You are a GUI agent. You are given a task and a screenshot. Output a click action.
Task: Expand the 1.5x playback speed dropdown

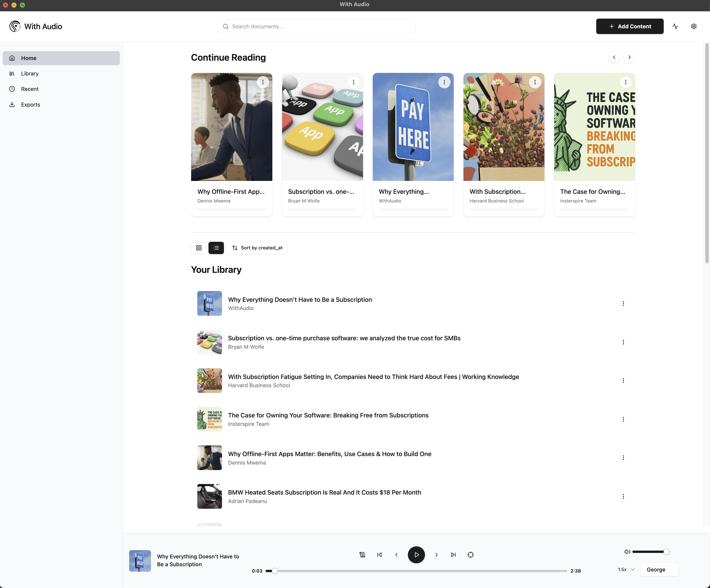(626, 569)
